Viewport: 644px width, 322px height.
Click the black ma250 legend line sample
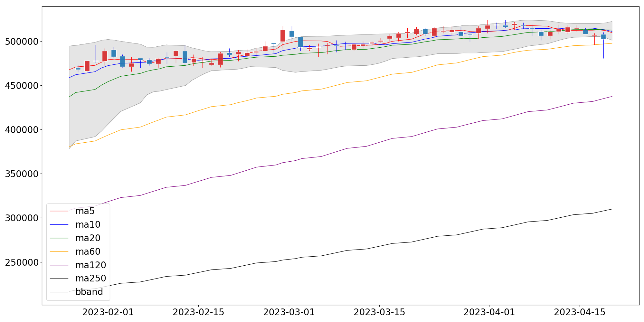tap(59, 279)
